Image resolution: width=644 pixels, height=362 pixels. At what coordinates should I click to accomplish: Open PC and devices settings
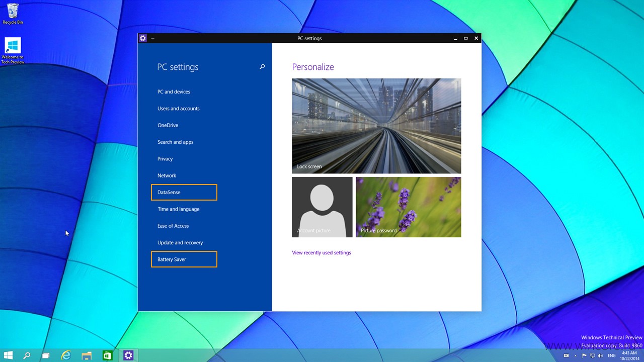174,92
